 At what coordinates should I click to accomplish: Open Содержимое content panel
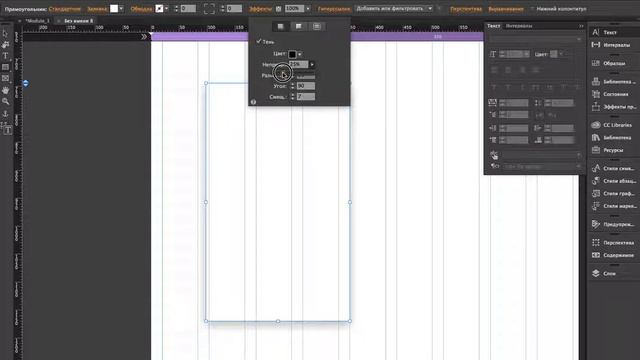[x=613, y=255]
